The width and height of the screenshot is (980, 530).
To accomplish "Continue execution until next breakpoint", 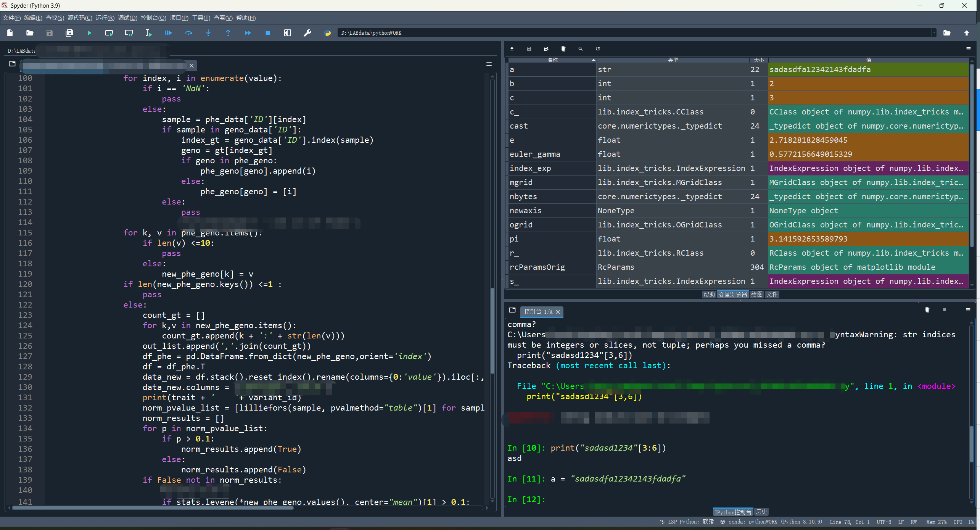I will tap(248, 33).
